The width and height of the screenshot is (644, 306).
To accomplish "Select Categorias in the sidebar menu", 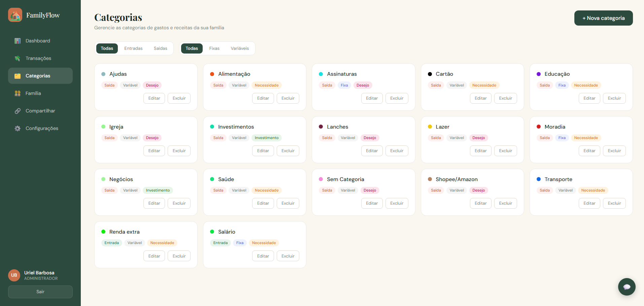I will [x=40, y=76].
